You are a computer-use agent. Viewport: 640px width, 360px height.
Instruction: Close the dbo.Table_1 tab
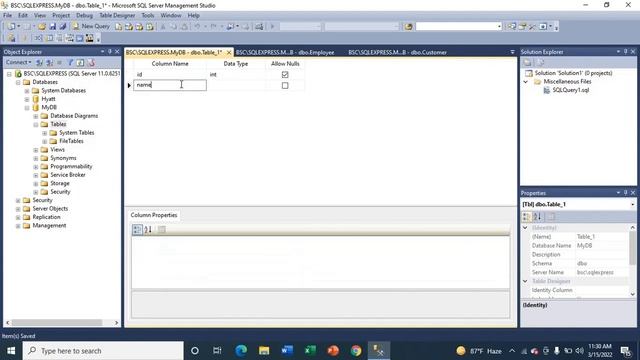[229, 53]
